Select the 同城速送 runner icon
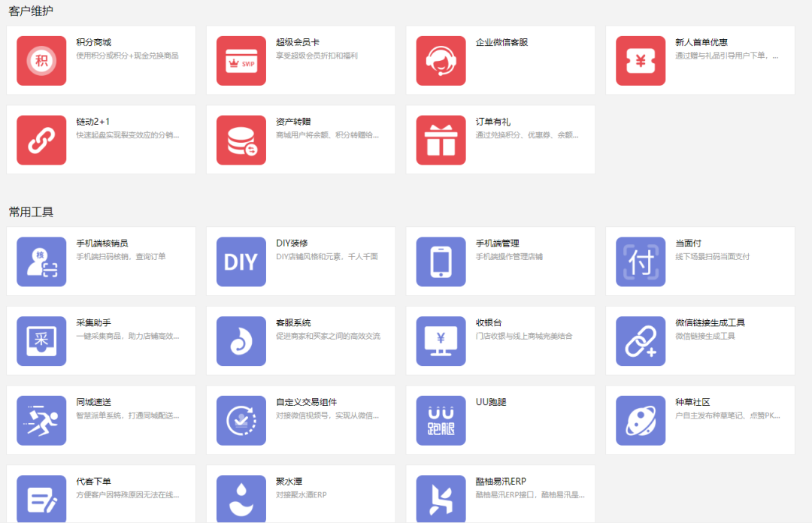The image size is (812, 523). click(41, 420)
